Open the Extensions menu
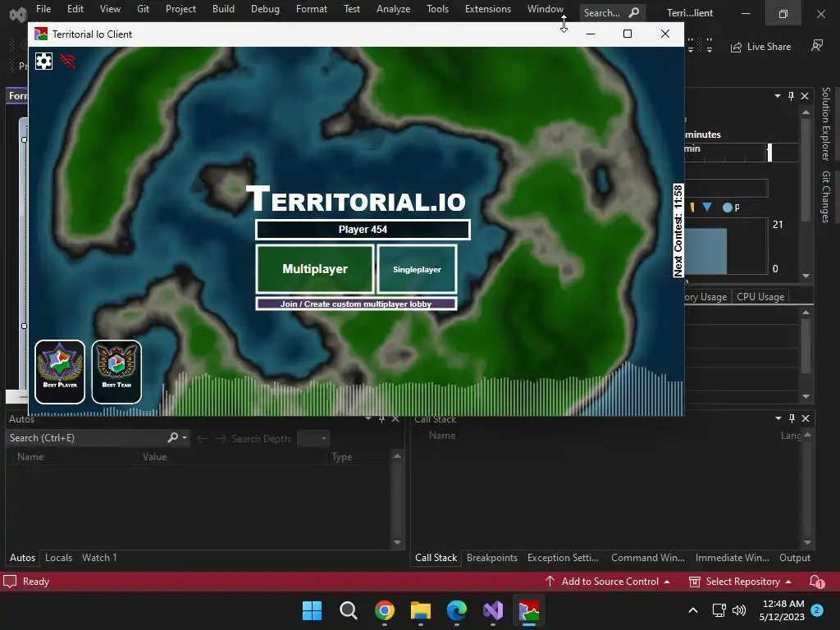The width and height of the screenshot is (840, 630). [x=488, y=9]
